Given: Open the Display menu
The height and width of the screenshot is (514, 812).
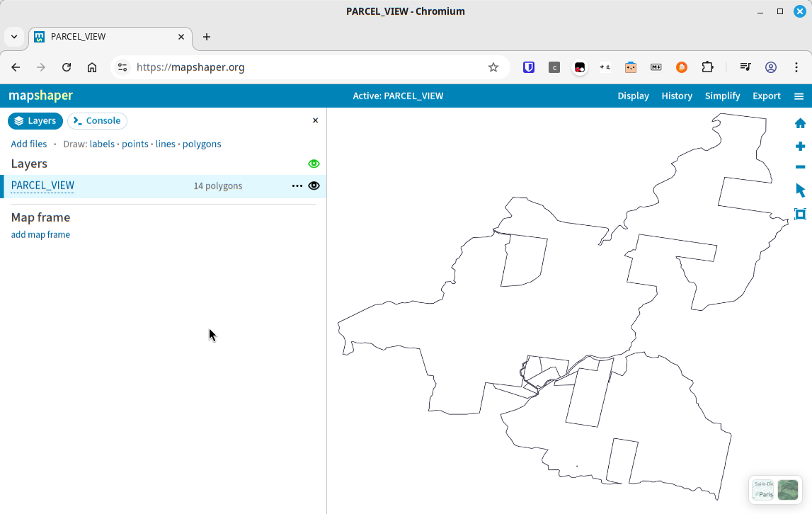Looking at the screenshot, I should [x=633, y=96].
